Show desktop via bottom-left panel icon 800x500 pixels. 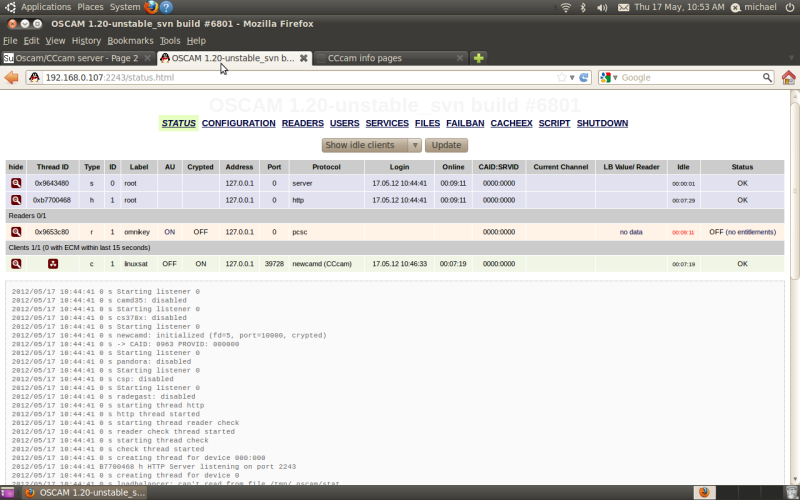(x=7, y=492)
